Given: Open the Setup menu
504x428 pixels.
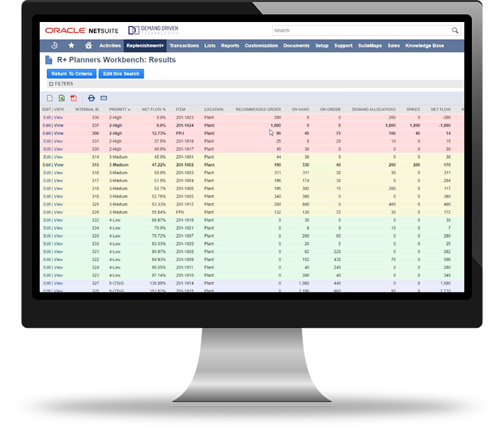Looking at the screenshot, I should (x=322, y=45).
